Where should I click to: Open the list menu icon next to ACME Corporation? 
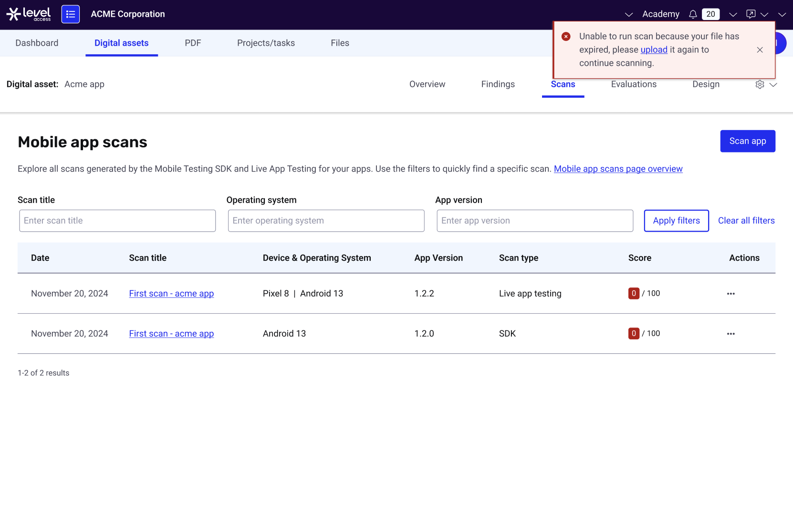pyautogui.click(x=71, y=14)
